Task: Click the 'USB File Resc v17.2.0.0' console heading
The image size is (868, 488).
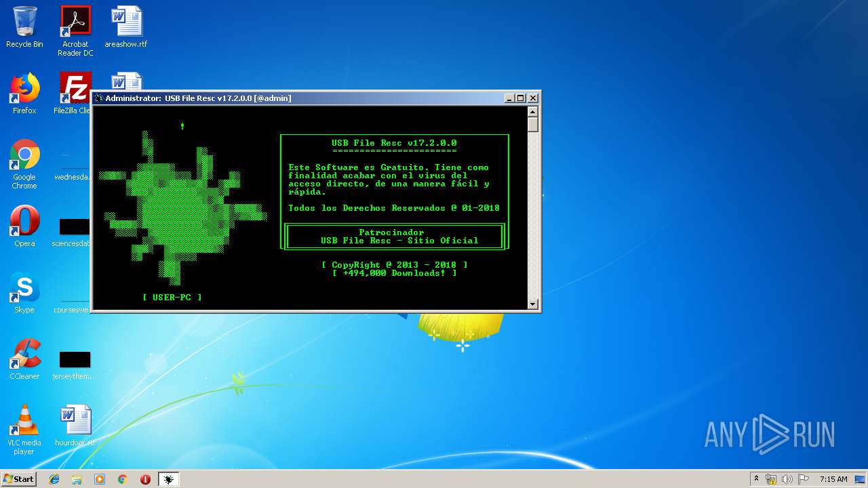Action: point(394,143)
